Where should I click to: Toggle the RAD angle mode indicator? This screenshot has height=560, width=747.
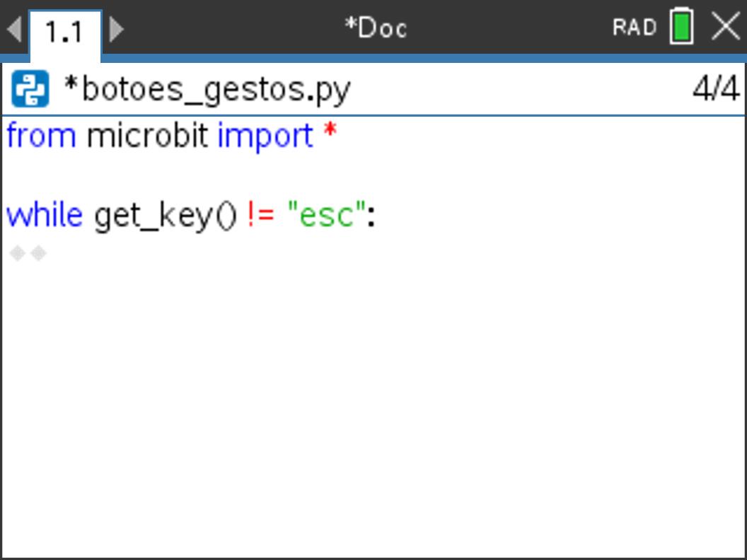[x=635, y=28]
